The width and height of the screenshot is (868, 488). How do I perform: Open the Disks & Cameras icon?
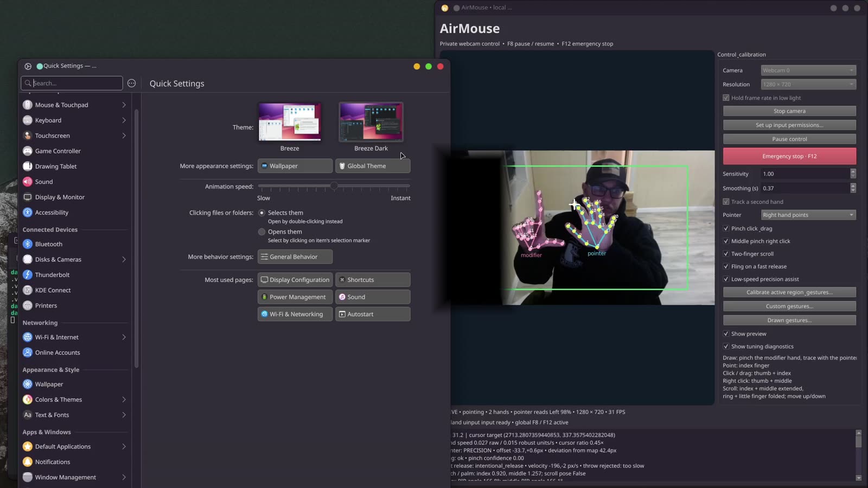click(28, 259)
